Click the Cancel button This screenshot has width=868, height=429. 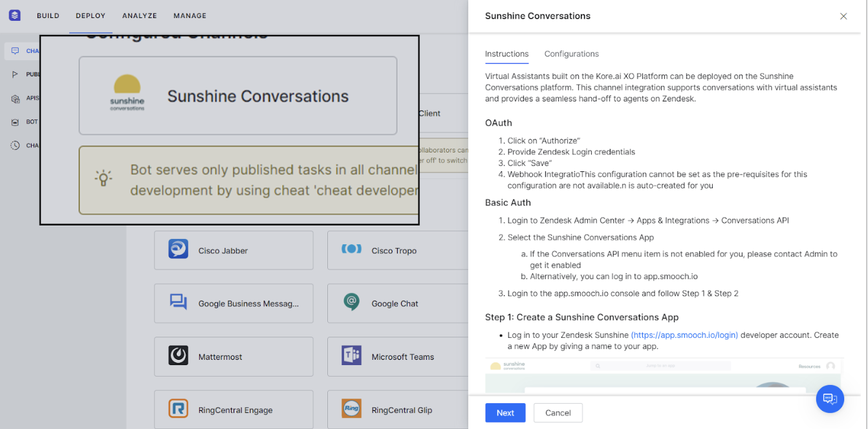tap(558, 413)
